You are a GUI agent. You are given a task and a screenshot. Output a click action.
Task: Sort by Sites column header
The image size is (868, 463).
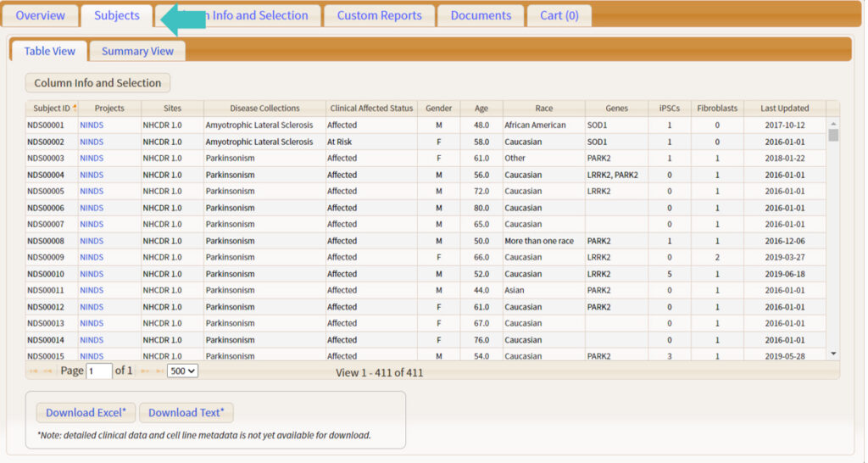(x=172, y=108)
